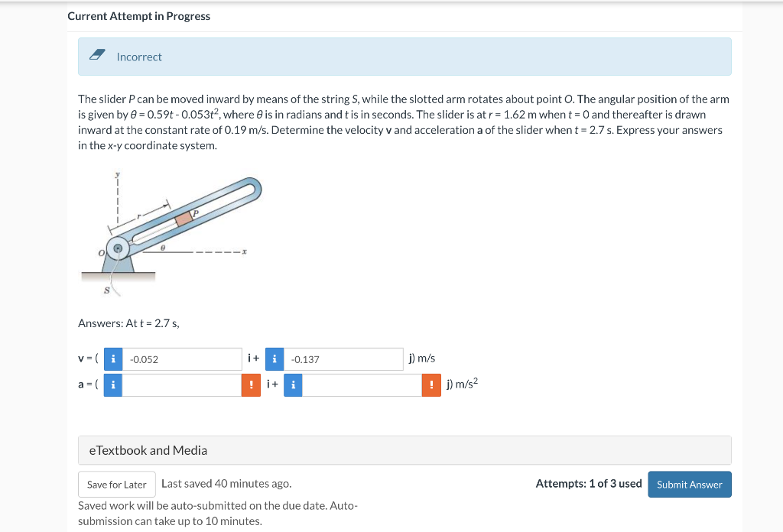Click the orange warning icon before j) m/s²

click(x=430, y=384)
